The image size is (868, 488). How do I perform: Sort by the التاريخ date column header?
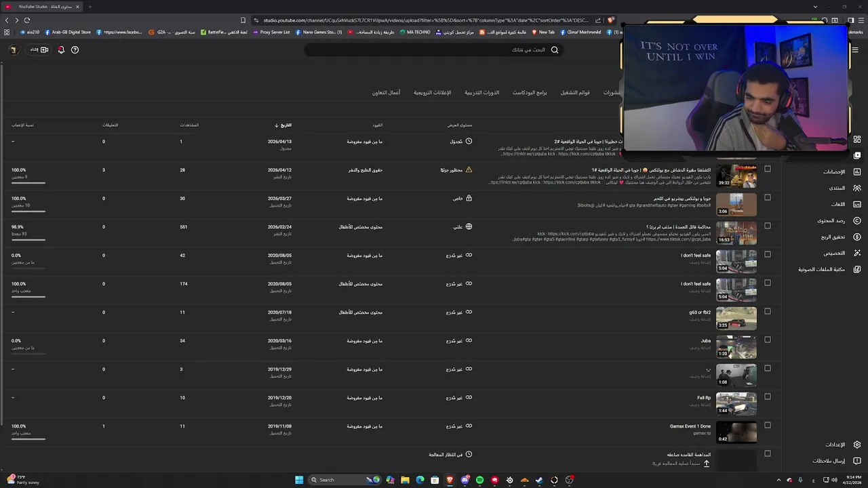click(x=283, y=125)
